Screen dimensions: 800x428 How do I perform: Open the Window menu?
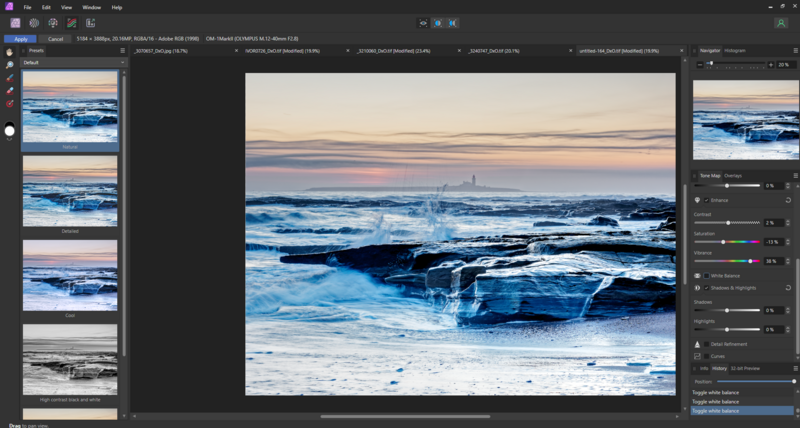(x=92, y=8)
